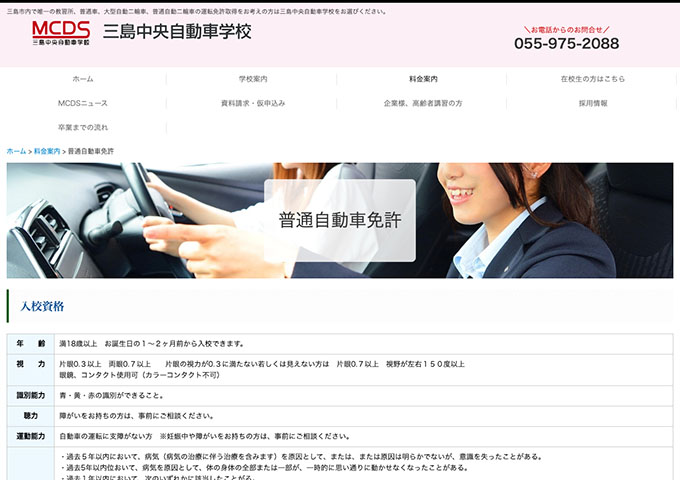Click the 入校資格 section heading
Screen dimensions: 680x480
click(42, 307)
